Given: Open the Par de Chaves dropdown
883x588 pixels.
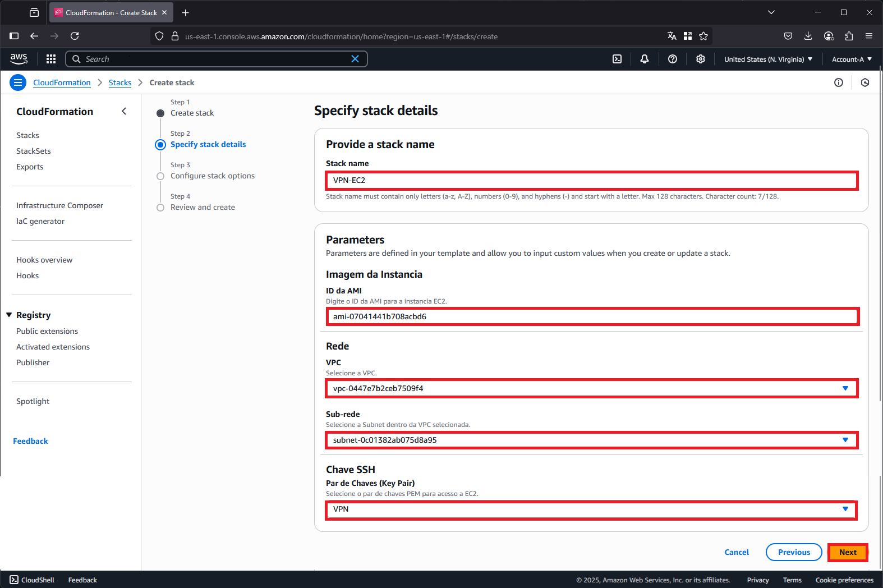Looking at the screenshot, I should coord(591,509).
